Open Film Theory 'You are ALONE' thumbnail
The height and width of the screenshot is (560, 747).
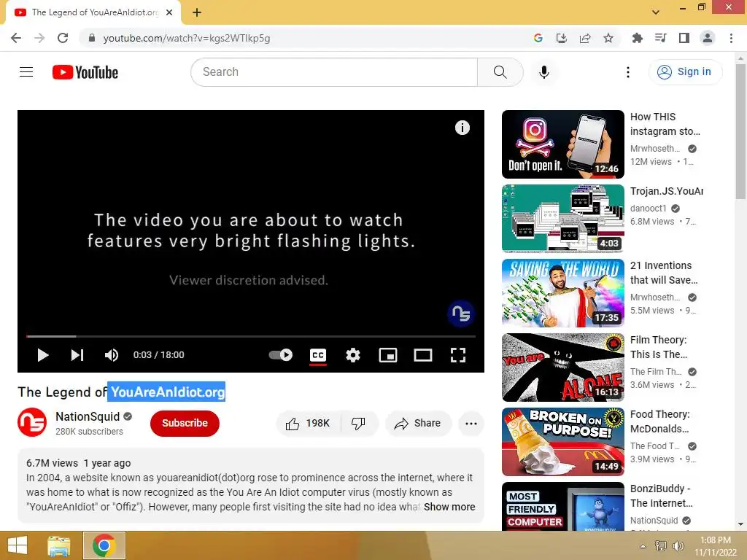(x=562, y=367)
